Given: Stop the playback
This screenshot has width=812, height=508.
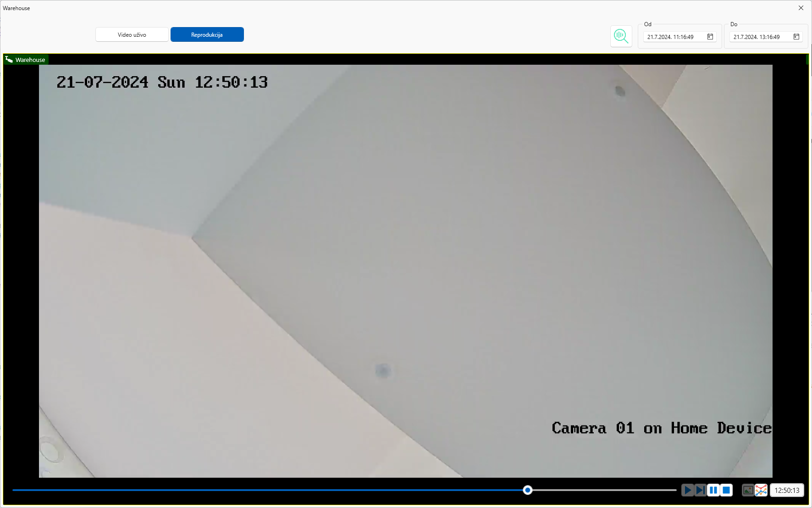Looking at the screenshot, I should coord(726,490).
